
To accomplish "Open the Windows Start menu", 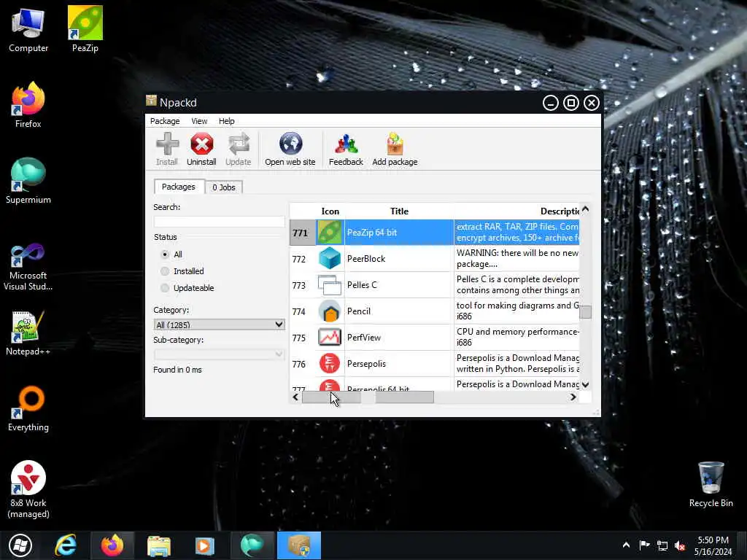I will pos(20,545).
